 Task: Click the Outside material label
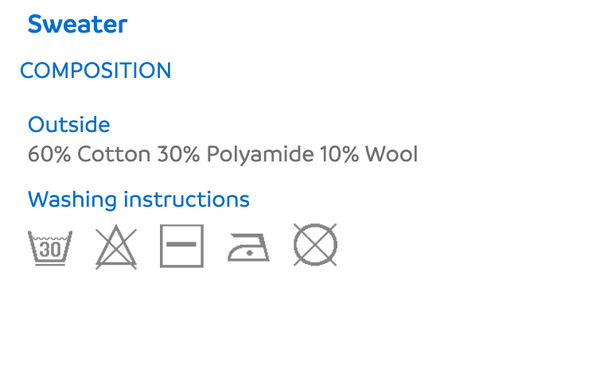tap(69, 124)
